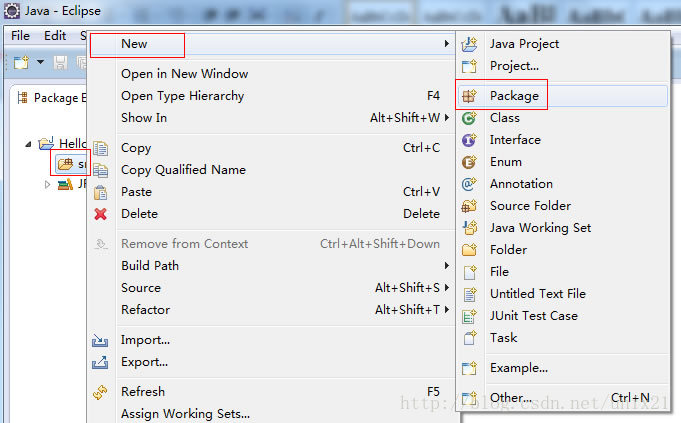Click the Eclipse application icon in title bar
The image size is (681, 423).
pos(11,11)
